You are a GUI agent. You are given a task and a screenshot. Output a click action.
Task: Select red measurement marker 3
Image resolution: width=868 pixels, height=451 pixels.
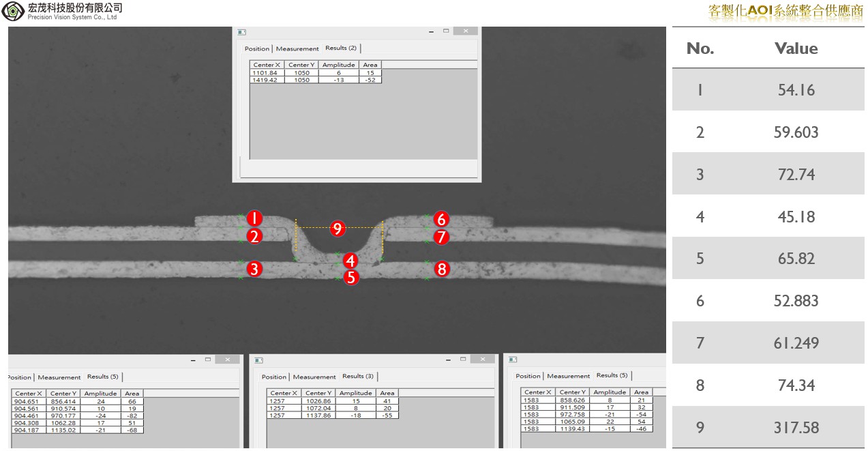[x=254, y=269]
